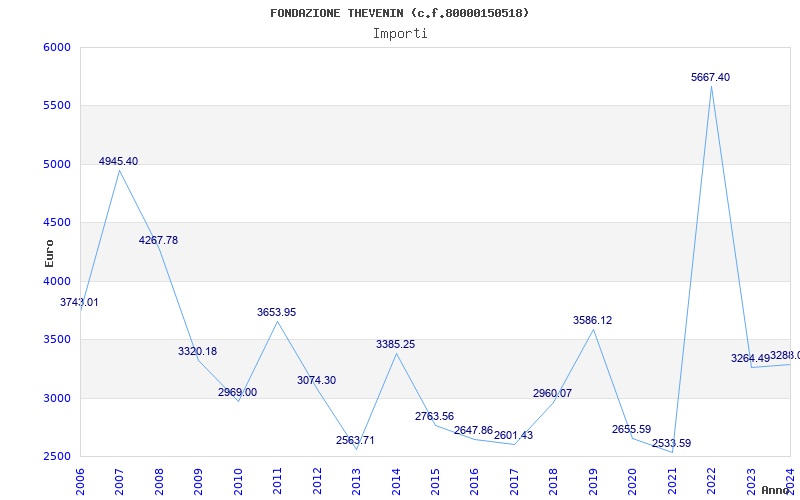The width and height of the screenshot is (800, 500).
Task: Click the 2020 year label
Action: pos(633,481)
